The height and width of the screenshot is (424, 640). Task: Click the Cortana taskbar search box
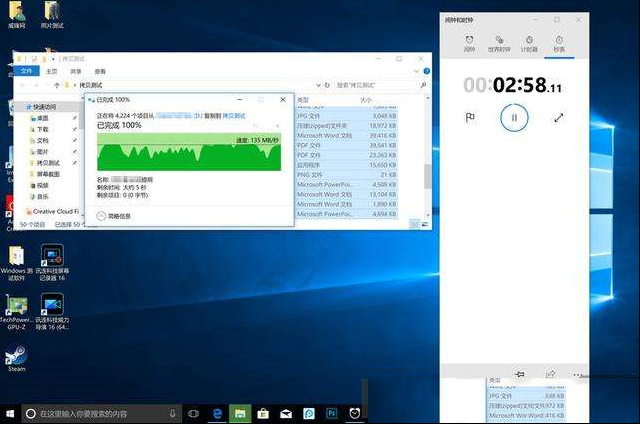[101, 414]
